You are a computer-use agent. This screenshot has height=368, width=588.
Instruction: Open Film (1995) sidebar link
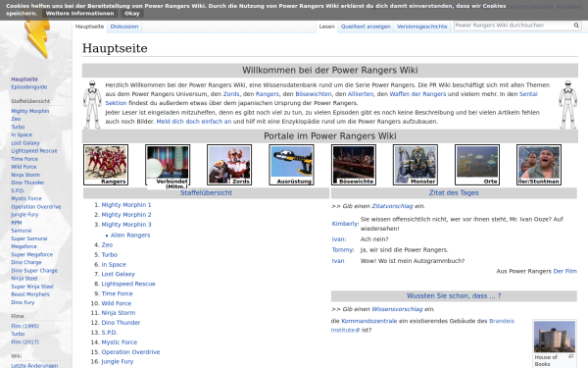point(24,327)
